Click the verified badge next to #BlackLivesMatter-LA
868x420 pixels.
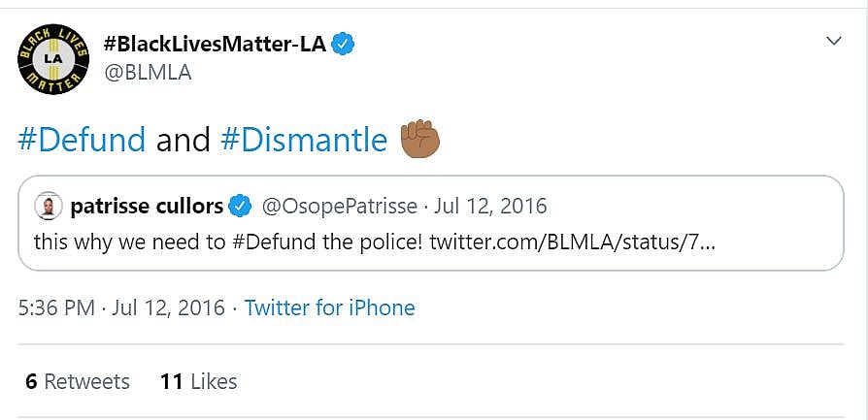coord(343,44)
